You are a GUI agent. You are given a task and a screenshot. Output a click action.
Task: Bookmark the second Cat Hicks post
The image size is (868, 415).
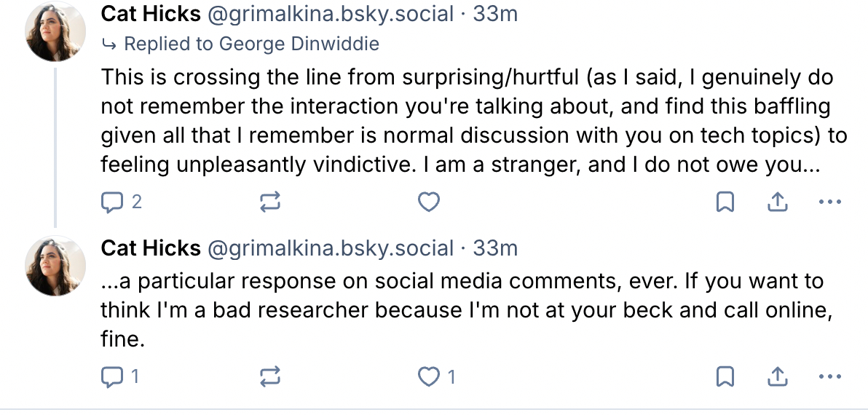[725, 376]
